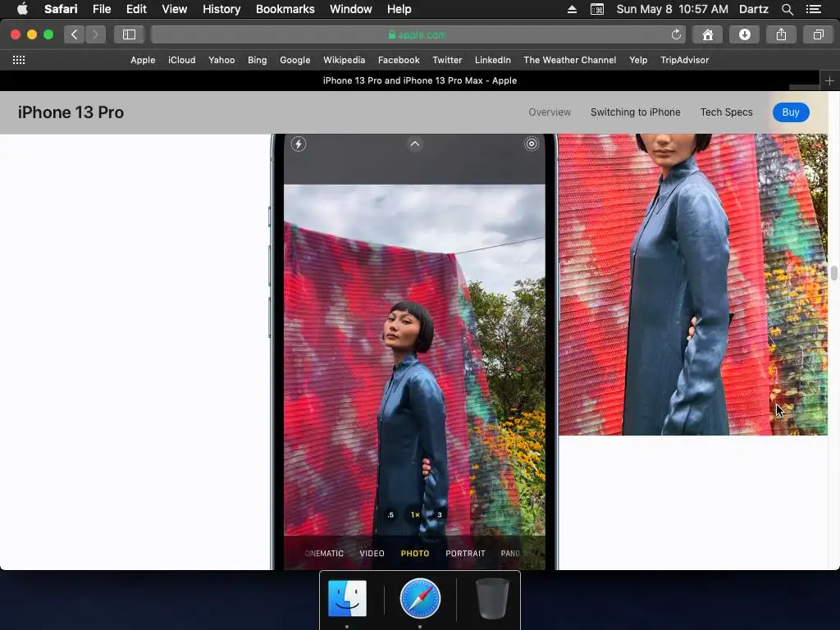Image resolution: width=840 pixels, height=630 pixels.
Task: Click the blue Buy button
Action: click(x=791, y=112)
